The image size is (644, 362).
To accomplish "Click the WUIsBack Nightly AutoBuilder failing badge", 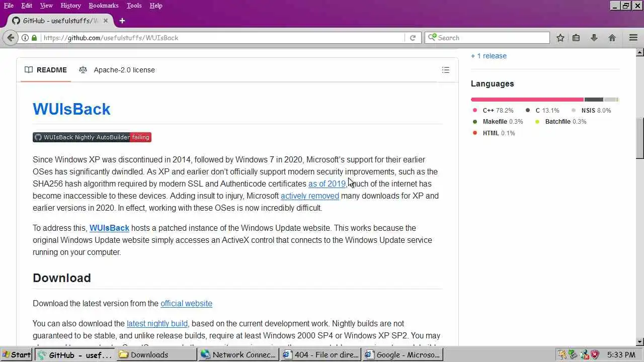I will pyautogui.click(x=92, y=137).
